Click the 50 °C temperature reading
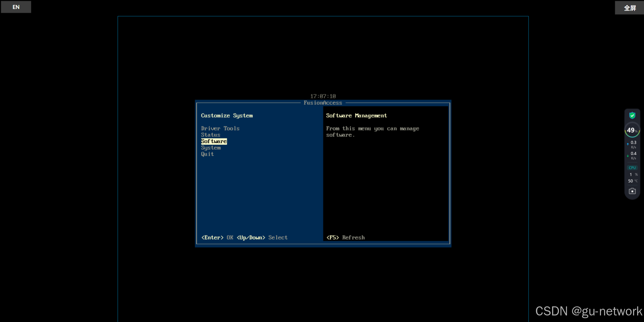Image resolution: width=644 pixels, height=322 pixels. pos(633,181)
